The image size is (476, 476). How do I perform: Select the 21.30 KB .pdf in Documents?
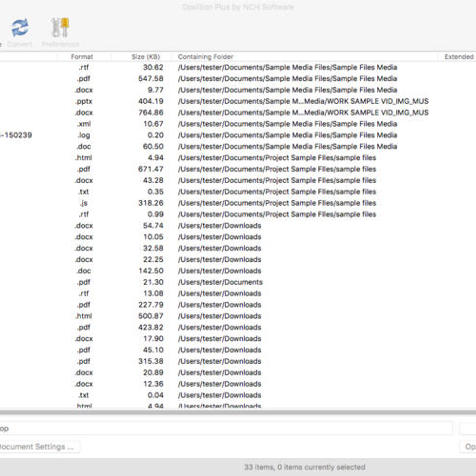pos(238,282)
